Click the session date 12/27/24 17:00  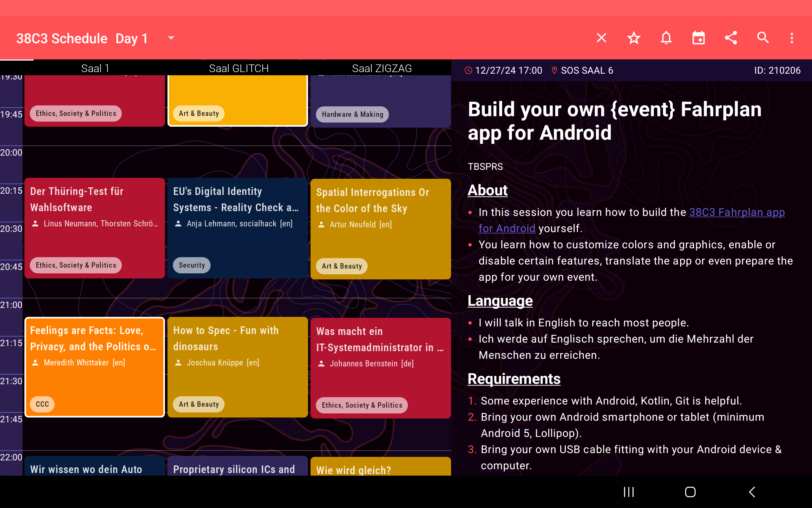(508, 70)
